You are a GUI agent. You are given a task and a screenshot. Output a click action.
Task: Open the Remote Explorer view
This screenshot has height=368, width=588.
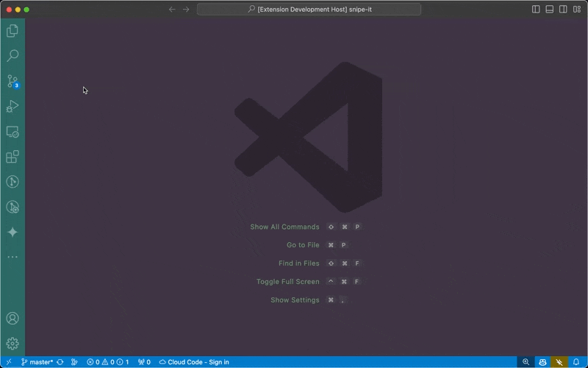[12, 132]
